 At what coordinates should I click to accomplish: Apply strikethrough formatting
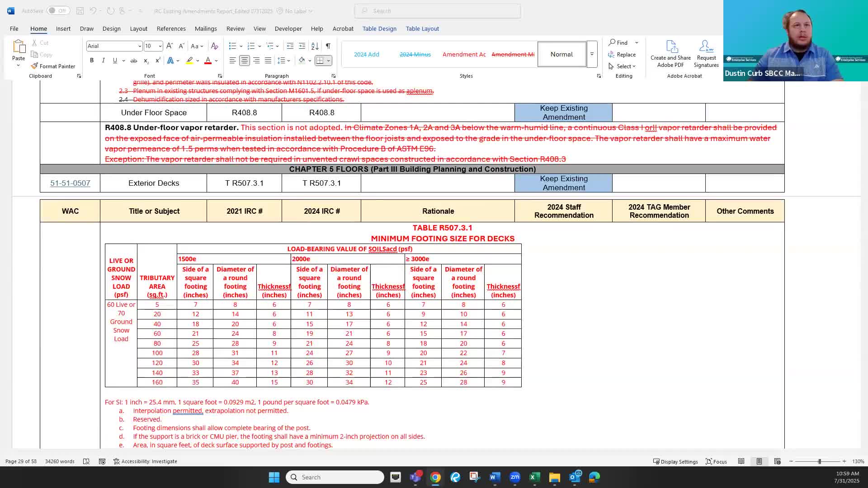click(133, 60)
